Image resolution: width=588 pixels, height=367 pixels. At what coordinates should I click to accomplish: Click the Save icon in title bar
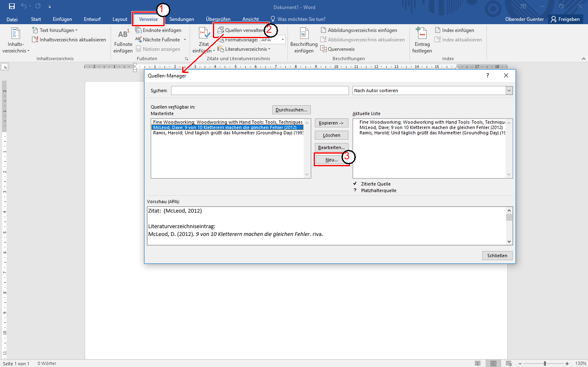[12, 6]
